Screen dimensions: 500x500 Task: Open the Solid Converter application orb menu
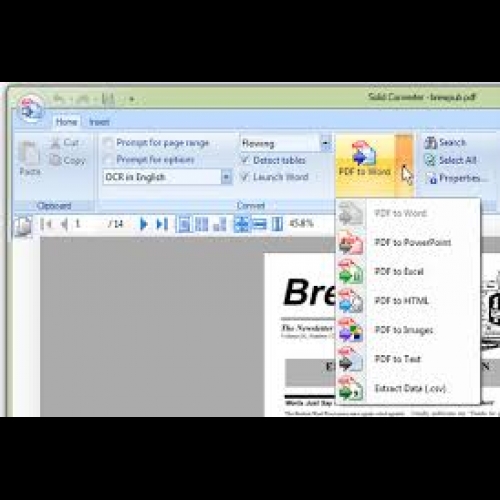click(31, 108)
